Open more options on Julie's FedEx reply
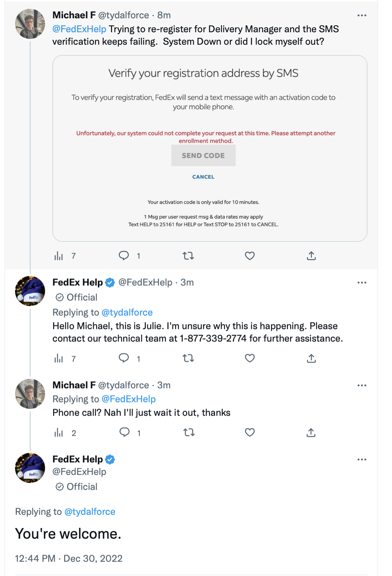This screenshot has height=576, width=392. (x=362, y=283)
